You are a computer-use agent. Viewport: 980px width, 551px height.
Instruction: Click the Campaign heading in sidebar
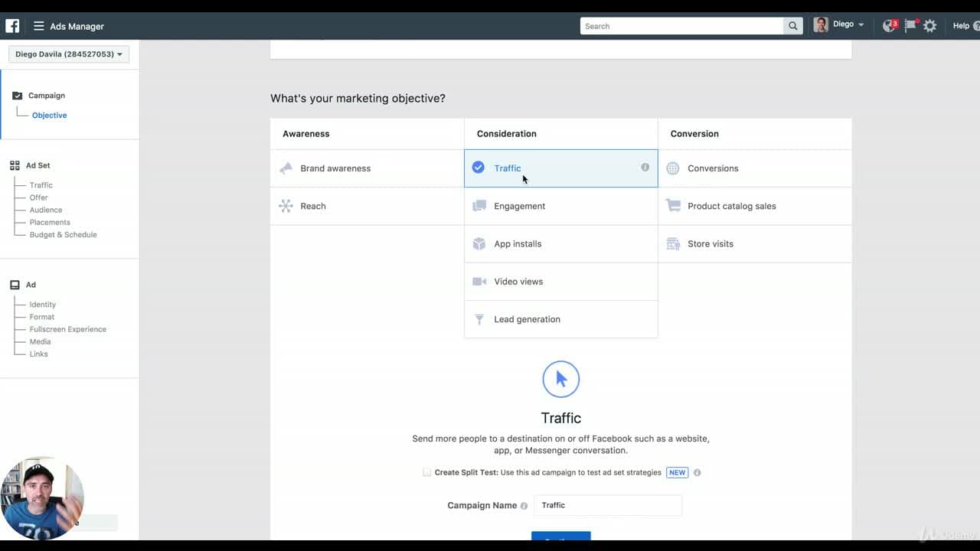click(x=47, y=96)
